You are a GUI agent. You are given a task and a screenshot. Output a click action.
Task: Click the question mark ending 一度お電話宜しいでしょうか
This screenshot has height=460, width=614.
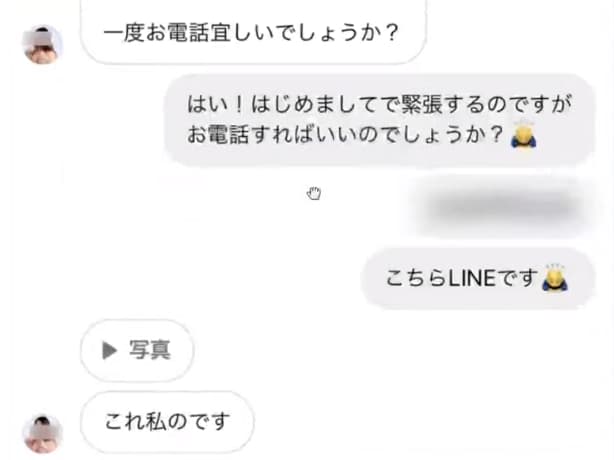click(391, 32)
